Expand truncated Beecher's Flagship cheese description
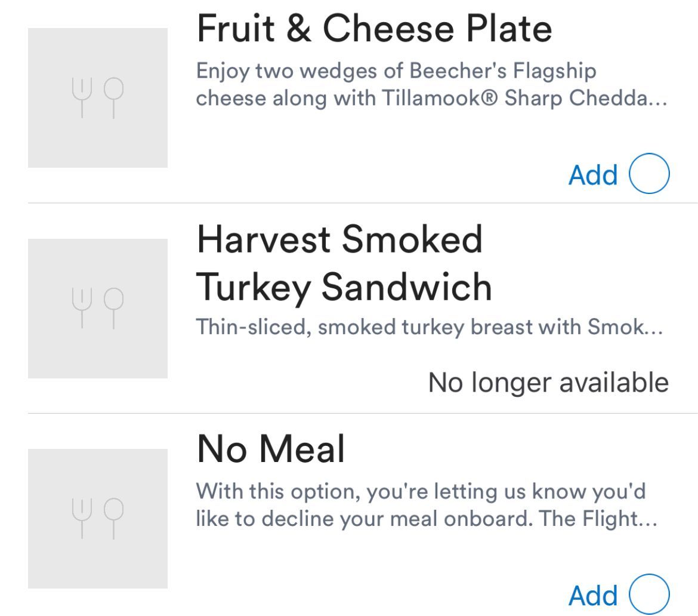Image resolution: width=698 pixels, height=616 pixels. (431, 84)
